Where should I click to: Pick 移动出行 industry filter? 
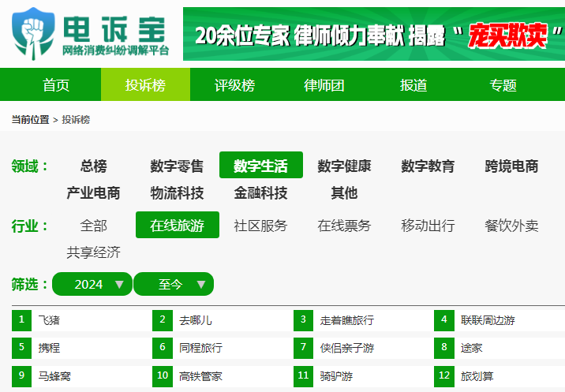click(428, 226)
